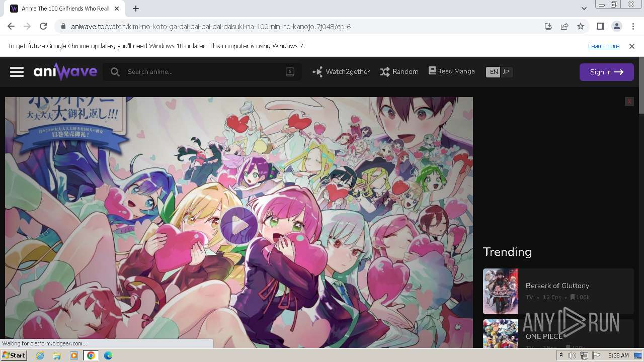
Task: Open ONE PIECE trending thumbnail
Action: 501,334
